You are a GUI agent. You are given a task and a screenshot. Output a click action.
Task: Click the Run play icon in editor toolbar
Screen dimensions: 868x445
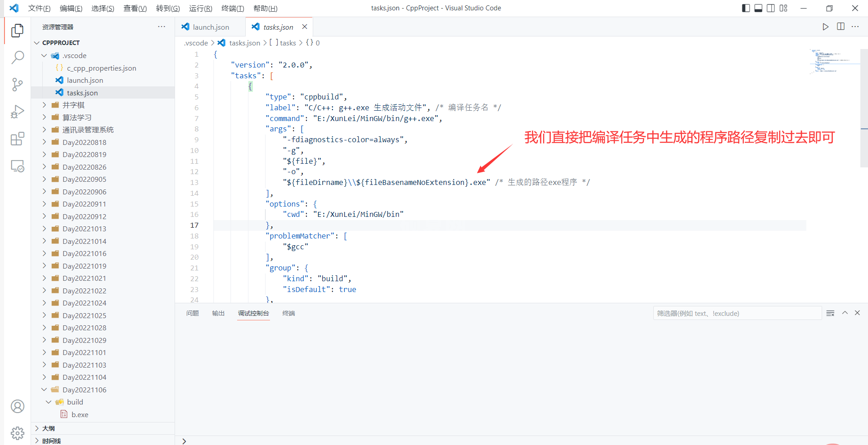[825, 27]
